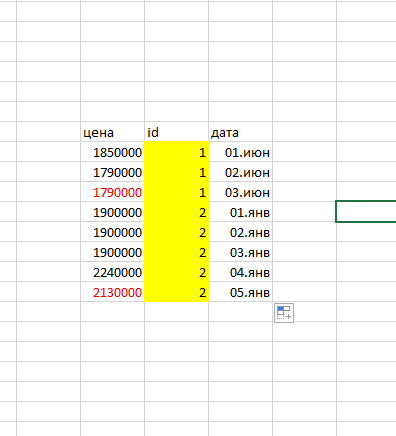Viewport: 396px width, 436px height.
Task: Select the header cell 'id'
Action: coord(176,132)
